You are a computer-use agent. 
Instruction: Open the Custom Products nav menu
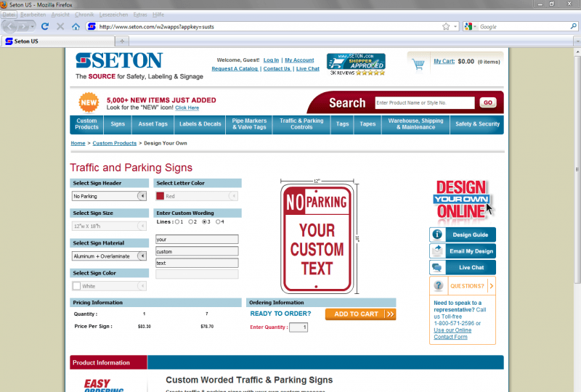[x=86, y=124]
